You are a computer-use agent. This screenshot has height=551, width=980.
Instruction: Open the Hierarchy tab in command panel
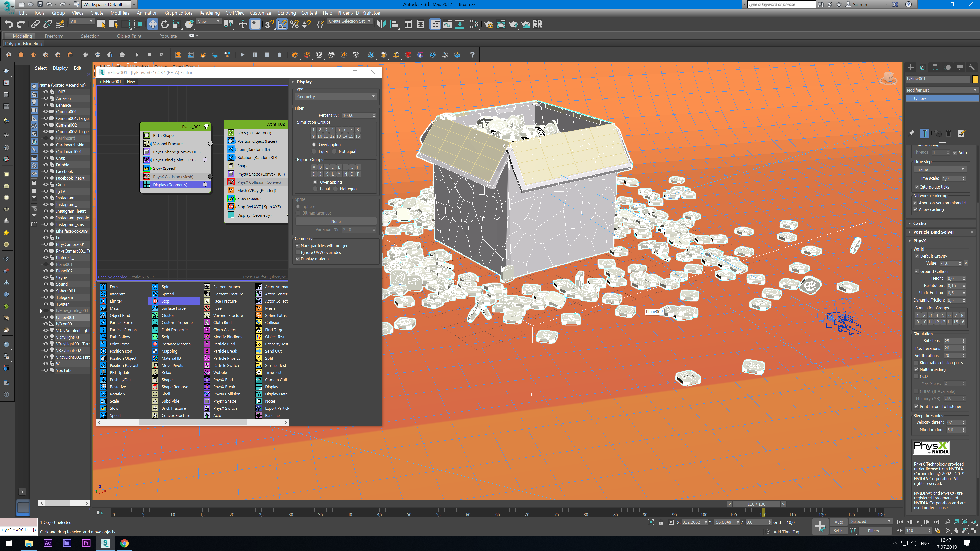click(935, 67)
